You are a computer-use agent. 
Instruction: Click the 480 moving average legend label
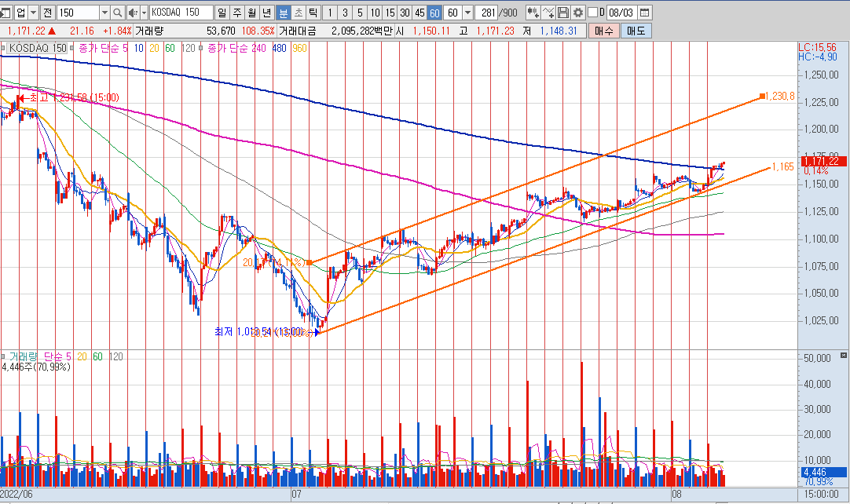[x=279, y=48]
